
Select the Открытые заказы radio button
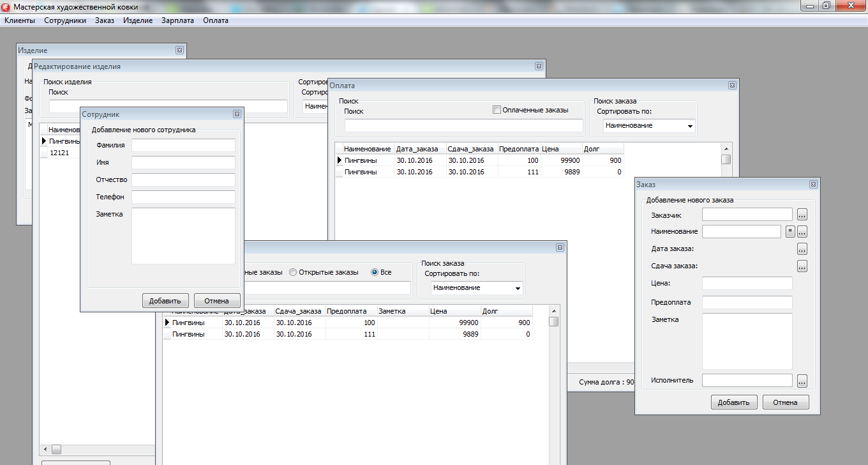click(293, 272)
